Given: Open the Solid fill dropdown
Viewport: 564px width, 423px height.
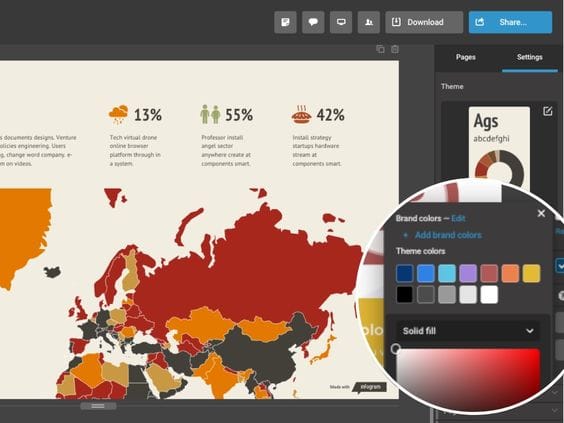Looking at the screenshot, I should 468,331.
